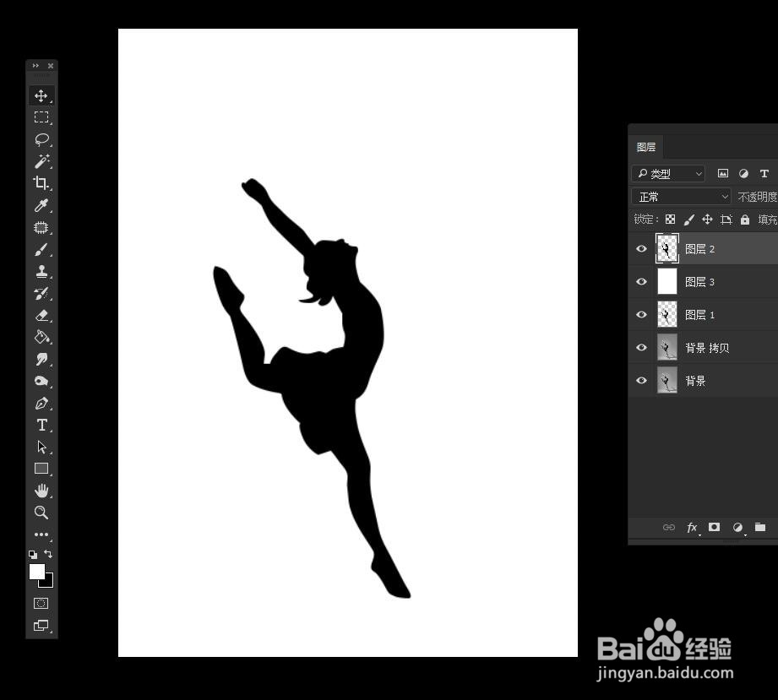Lock image pixels with brush icon
Screen dimensions: 778x700
[688, 220]
